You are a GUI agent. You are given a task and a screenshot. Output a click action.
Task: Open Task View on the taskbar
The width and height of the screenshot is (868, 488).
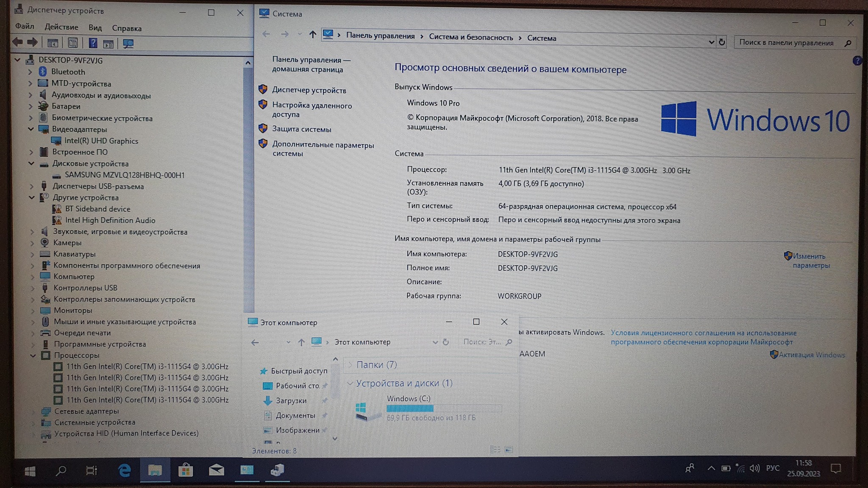click(x=92, y=470)
